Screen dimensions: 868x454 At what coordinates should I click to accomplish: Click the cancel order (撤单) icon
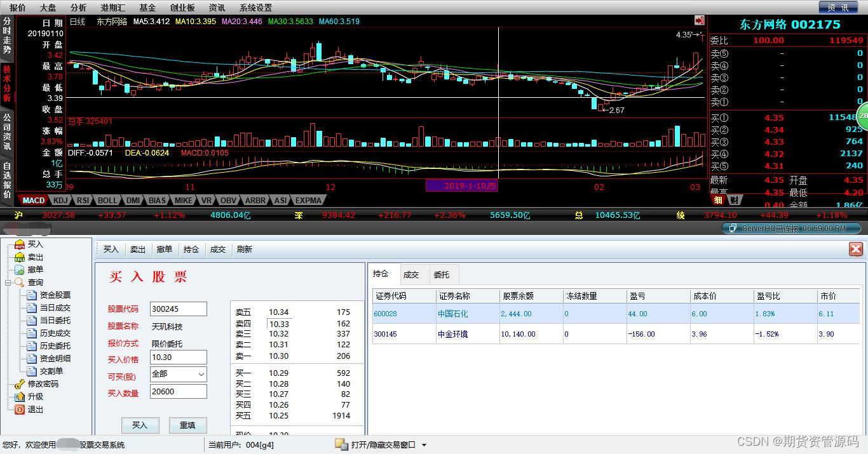20,270
